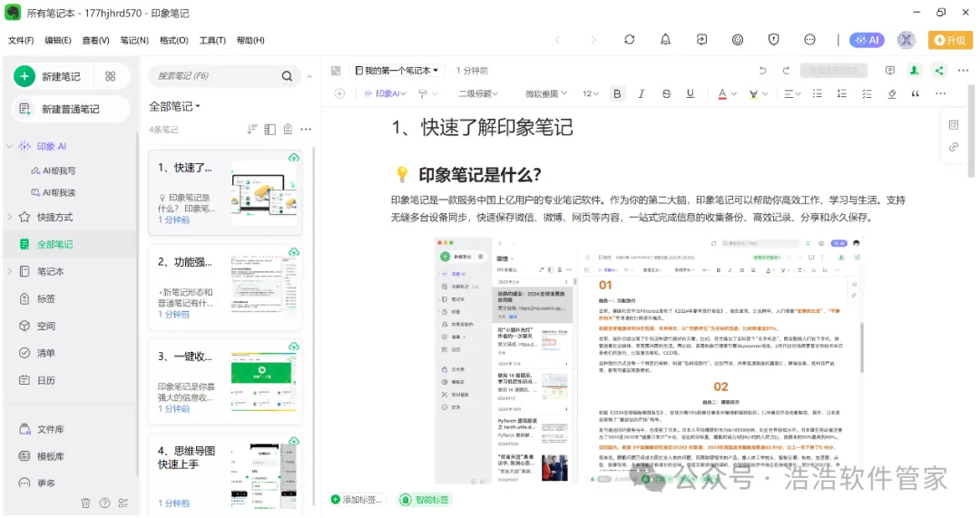Open the font size 12 dropdown
The width and height of the screenshot is (980, 518).
click(x=591, y=93)
